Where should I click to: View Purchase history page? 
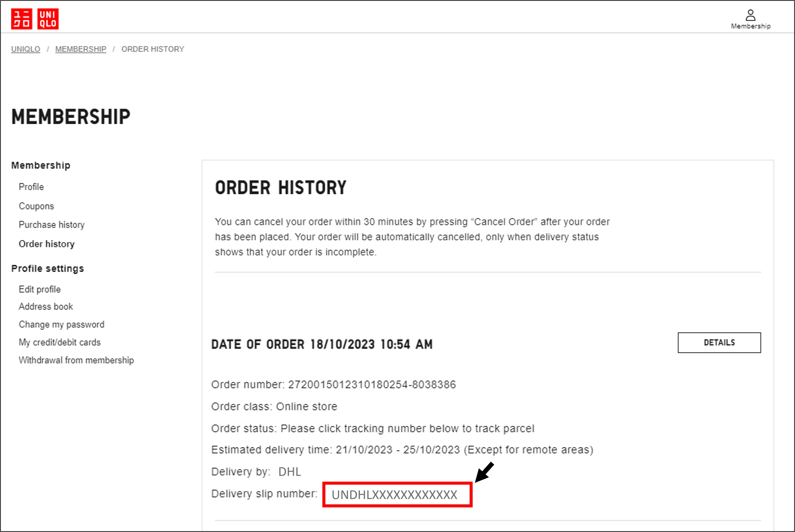tap(52, 225)
